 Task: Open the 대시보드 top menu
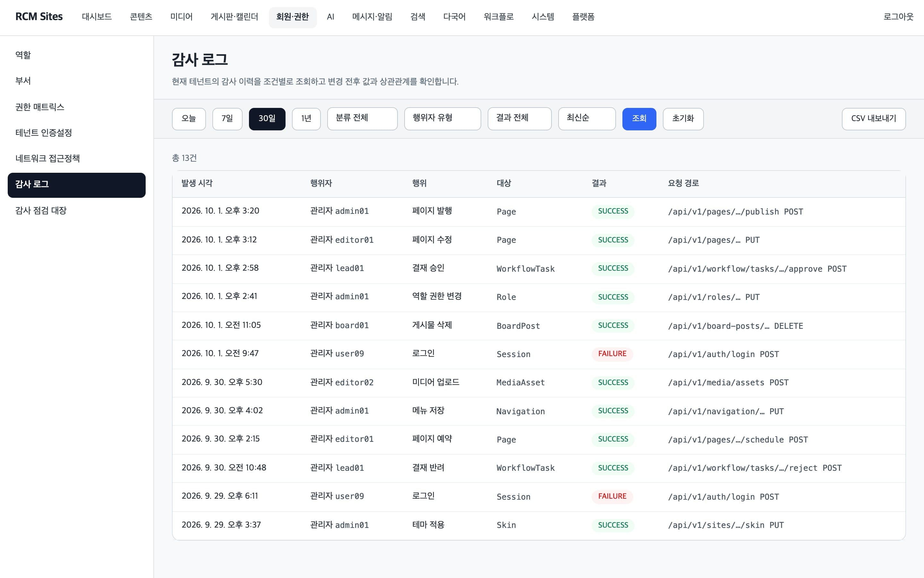pyautogui.click(x=97, y=17)
